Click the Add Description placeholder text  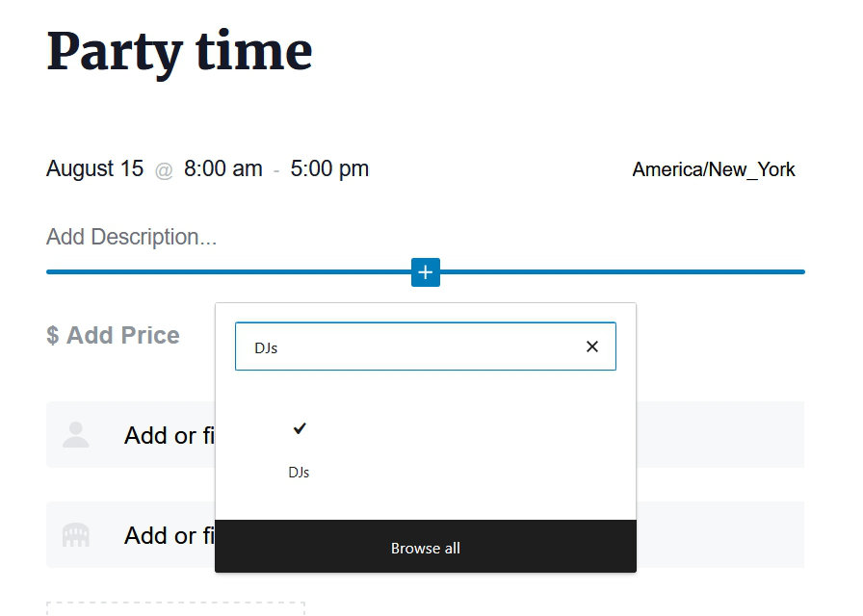(132, 237)
